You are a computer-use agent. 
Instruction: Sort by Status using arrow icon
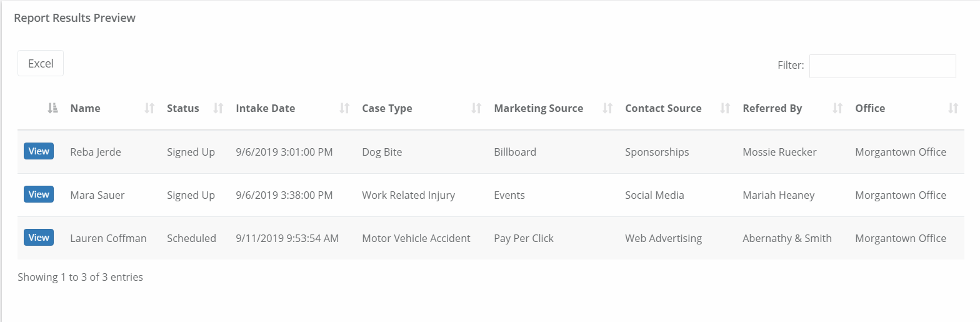pos(218,108)
